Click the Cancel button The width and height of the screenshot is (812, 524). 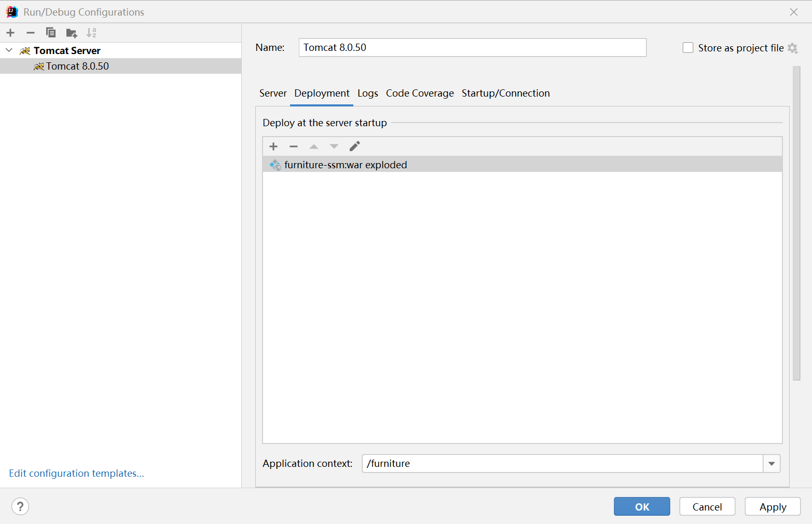tap(707, 507)
